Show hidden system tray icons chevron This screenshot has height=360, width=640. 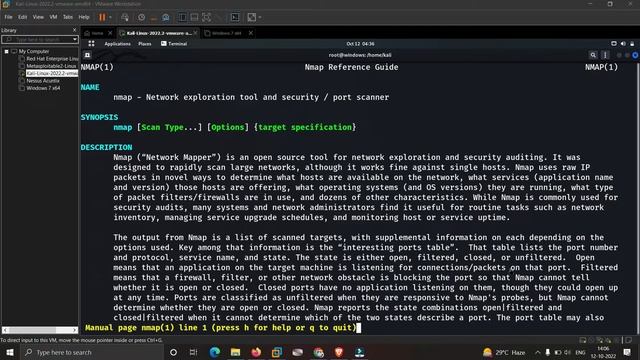click(x=538, y=352)
